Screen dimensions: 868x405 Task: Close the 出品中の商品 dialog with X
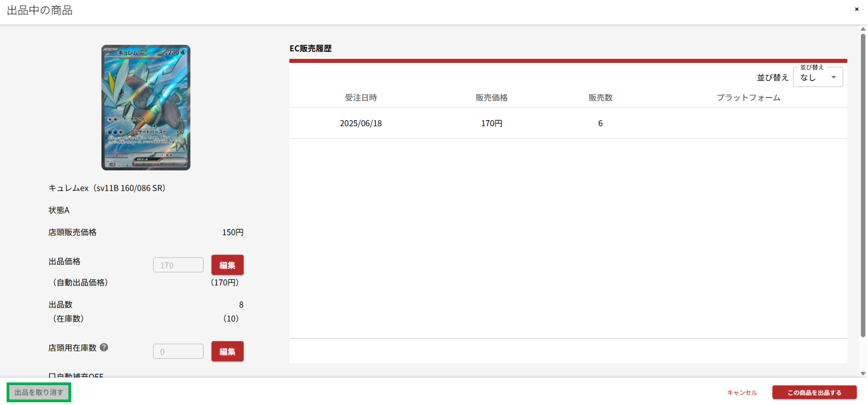[x=856, y=9]
